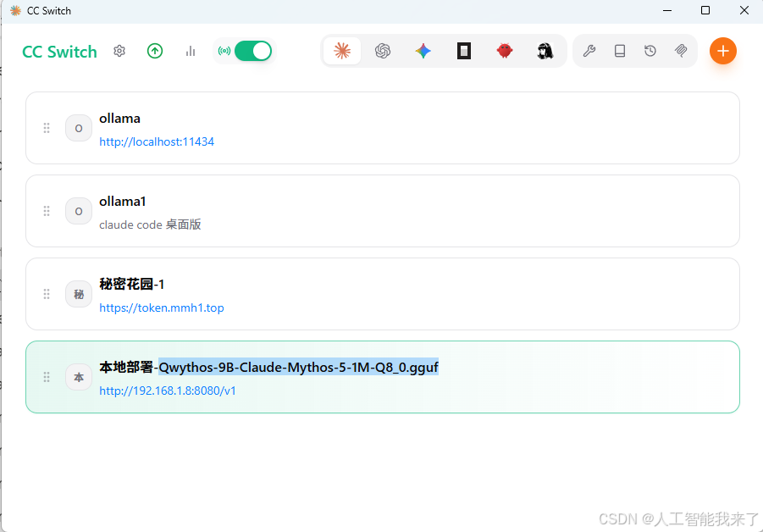
Task: Click the CC Switch title bar app icon
Action: (x=15, y=11)
